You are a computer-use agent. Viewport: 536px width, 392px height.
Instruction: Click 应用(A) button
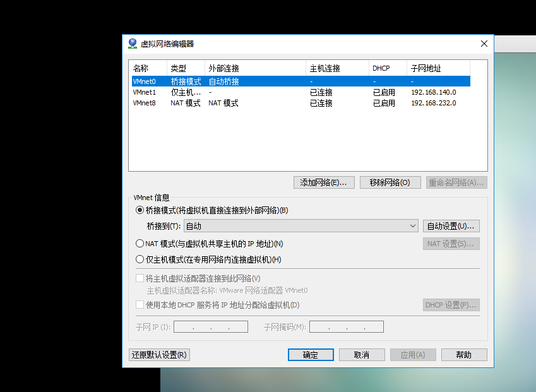pyautogui.click(x=413, y=355)
